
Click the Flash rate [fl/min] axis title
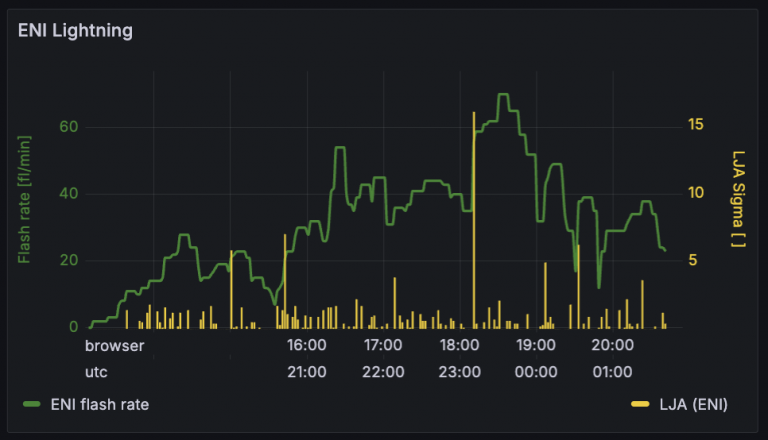pos(24,199)
